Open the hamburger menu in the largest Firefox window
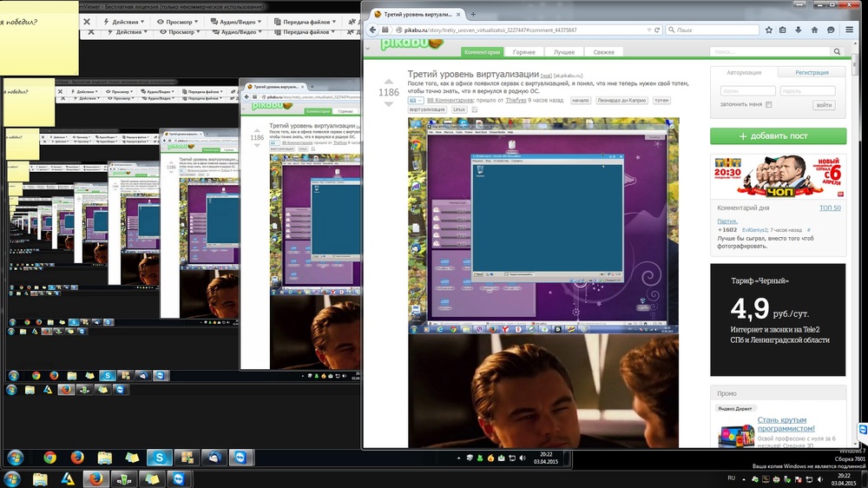The height and width of the screenshot is (488, 868). click(848, 30)
